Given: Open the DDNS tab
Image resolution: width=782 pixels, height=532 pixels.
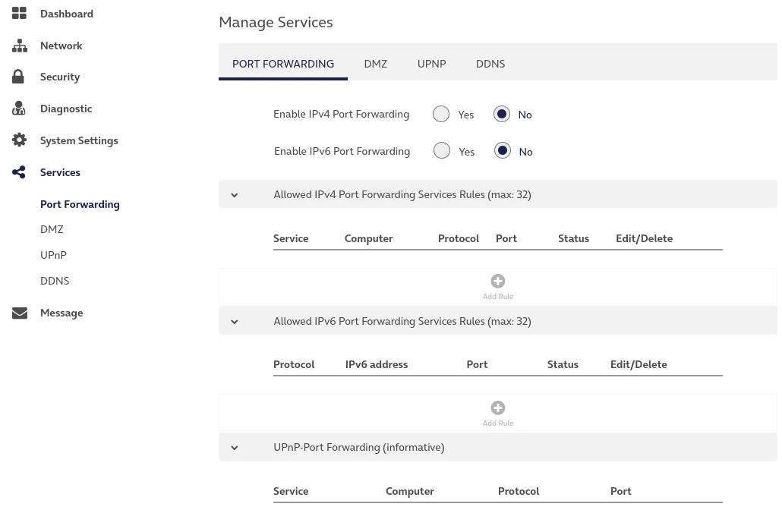Looking at the screenshot, I should (x=490, y=64).
